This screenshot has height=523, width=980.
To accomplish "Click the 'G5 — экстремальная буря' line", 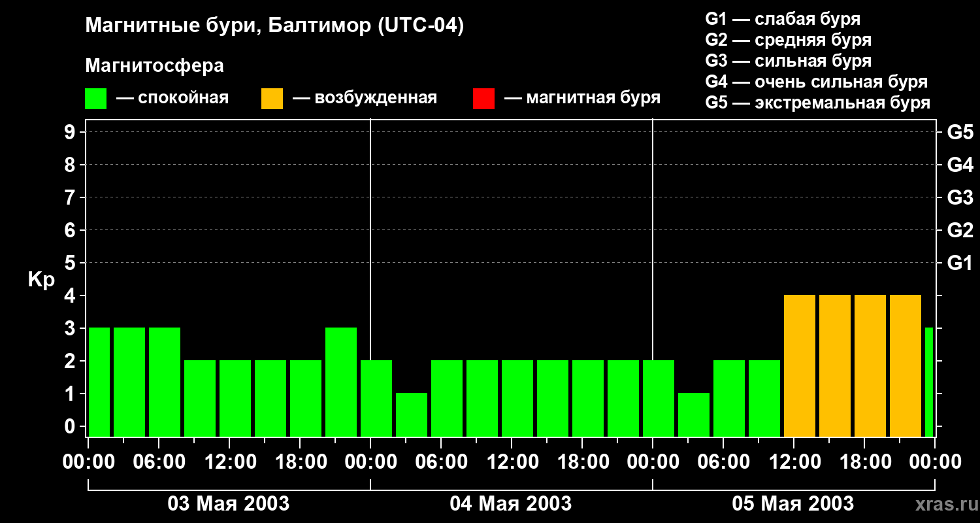I will (818, 103).
